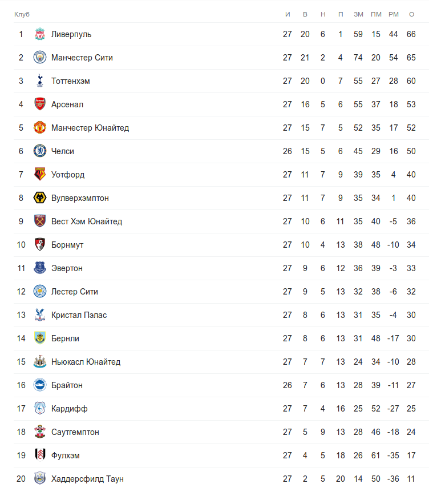
Task: Click the Wolverhampton wolf crest icon
Action: point(39,198)
